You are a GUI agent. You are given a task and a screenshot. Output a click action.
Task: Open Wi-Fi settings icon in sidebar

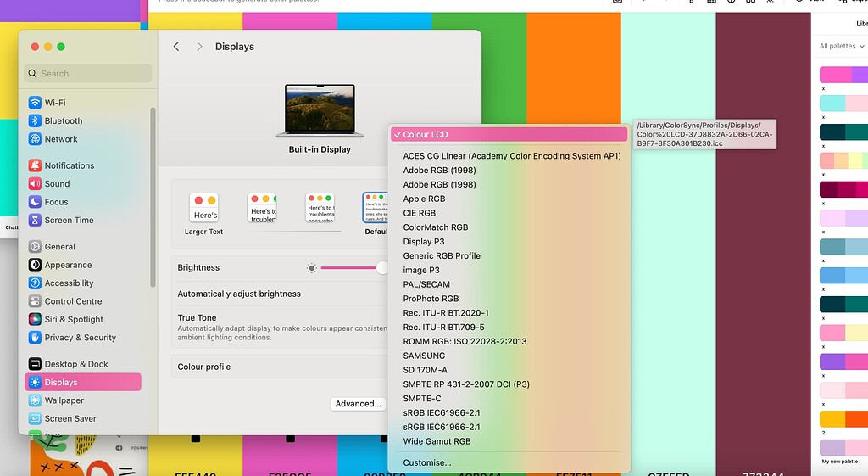(x=35, y=103)
